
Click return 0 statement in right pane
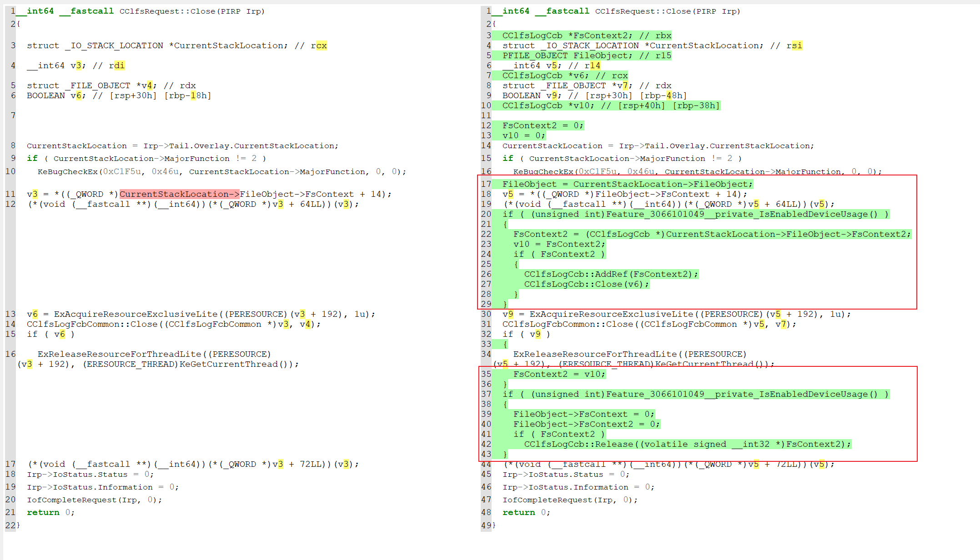[526, 512]
